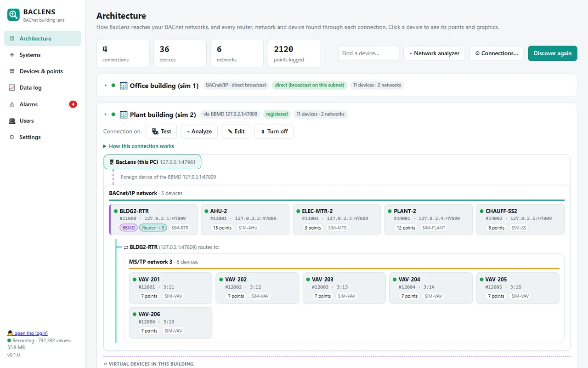This screenshot has width=588, height=368.
Task: Analyze the Plant building connection
Action: [x=199, y=132]
